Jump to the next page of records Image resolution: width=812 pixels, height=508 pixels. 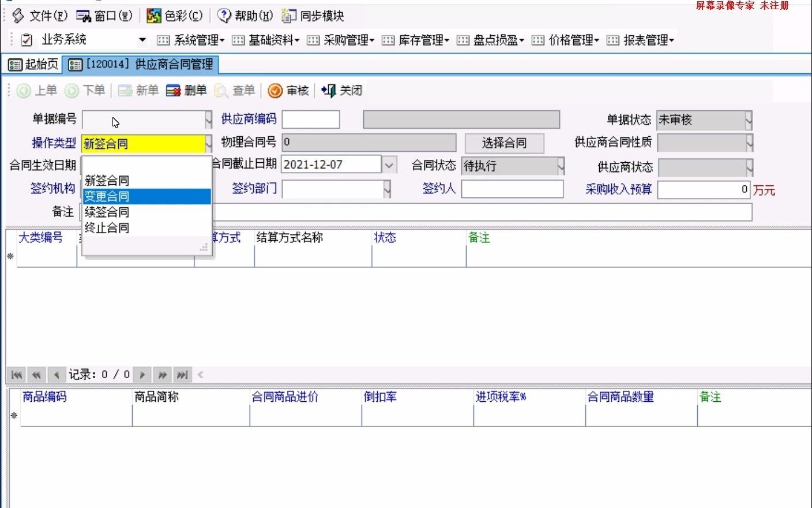point(162,375)
